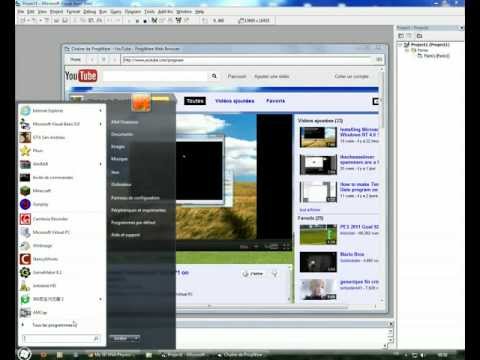Image resolution: width=480 pixels, height=360 pixels.
Task: Expand Internet Explorer submenu arrow
Action: (x=100, y=110)
